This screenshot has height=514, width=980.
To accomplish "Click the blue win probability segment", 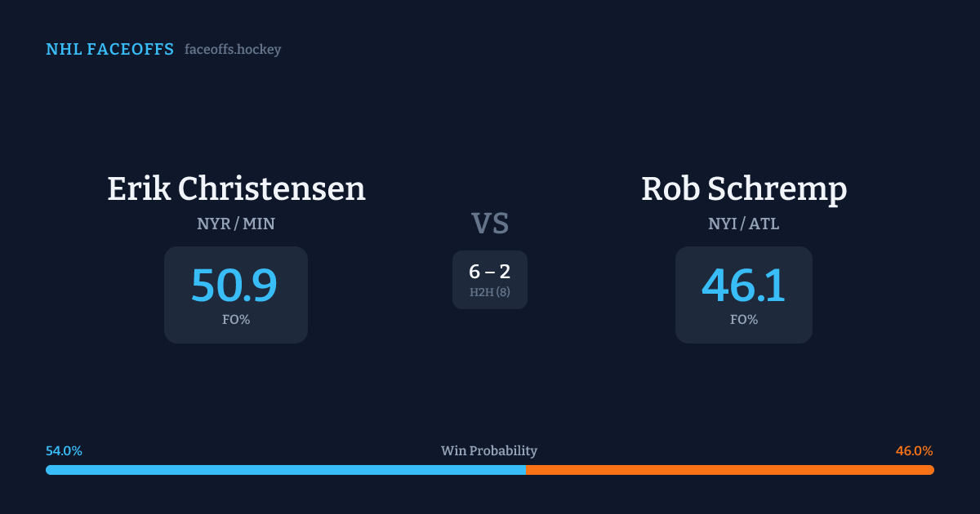I will tap(286, 470).
